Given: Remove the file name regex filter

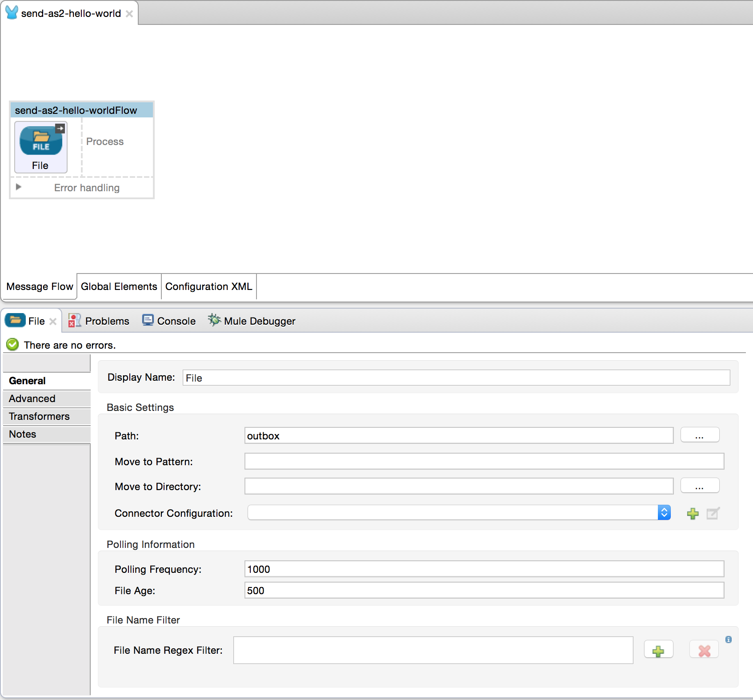Looking at the screenshot, I should (704, 650).
